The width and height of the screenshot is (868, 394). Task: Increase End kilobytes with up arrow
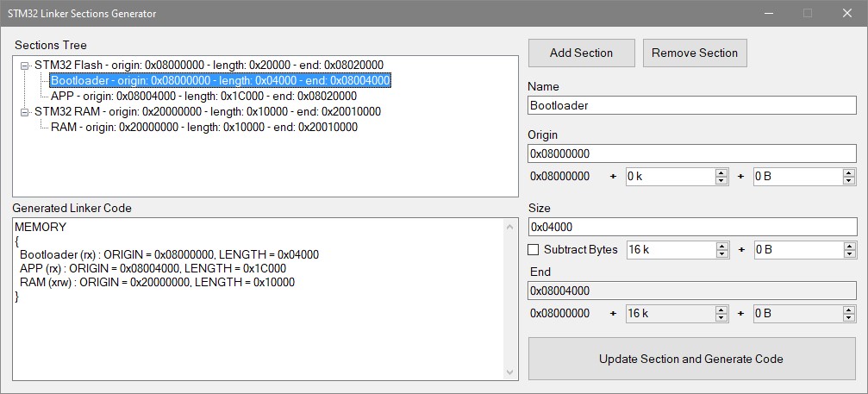point(721,310)
